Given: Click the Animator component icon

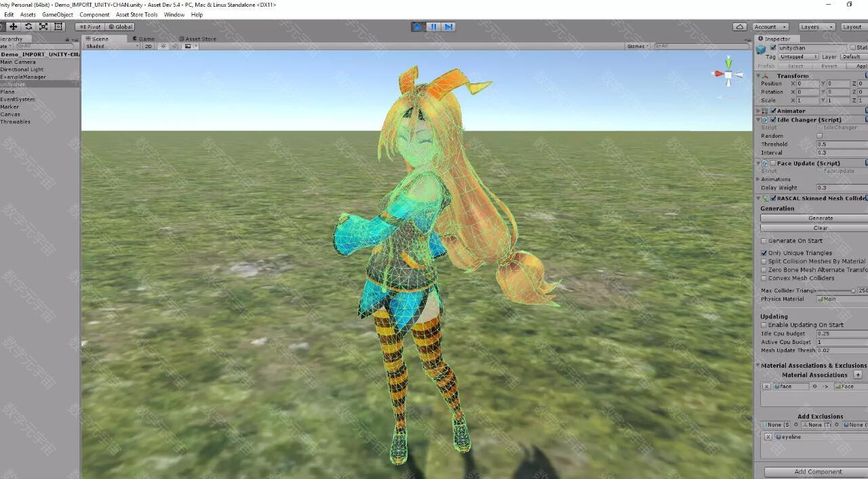Looking at the screenshot, I should pyautogui.click(x=765, y=111).
